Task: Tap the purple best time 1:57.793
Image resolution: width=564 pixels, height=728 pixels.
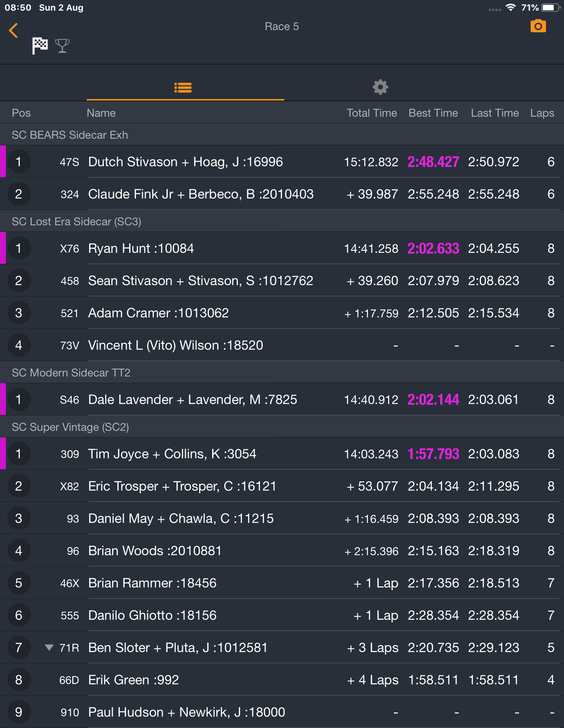Action: (x=433, y=454)
